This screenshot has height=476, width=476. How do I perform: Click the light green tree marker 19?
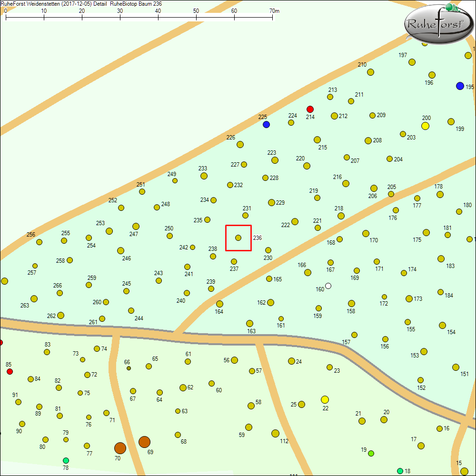[371, 453]
